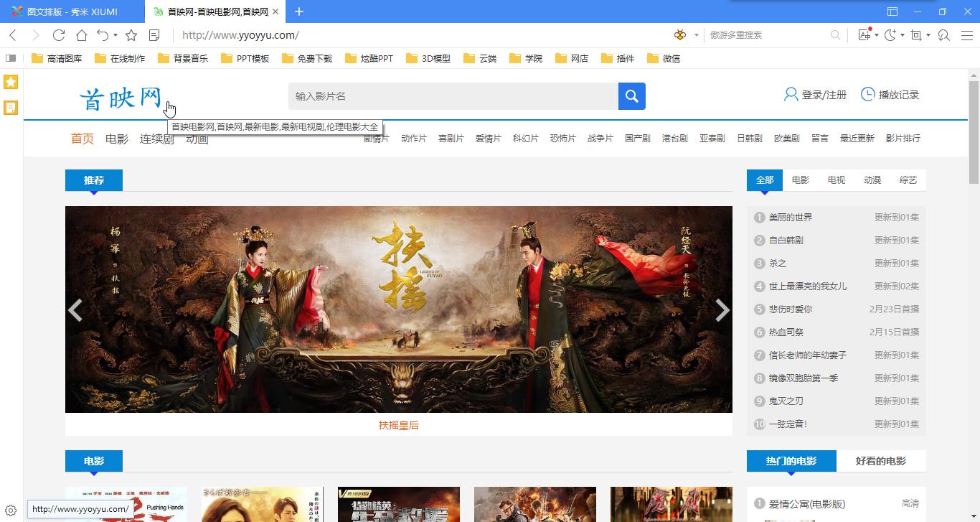Select the 综艺 ranking tab
The image size is (980, 522).
click(x=908, y=180)
